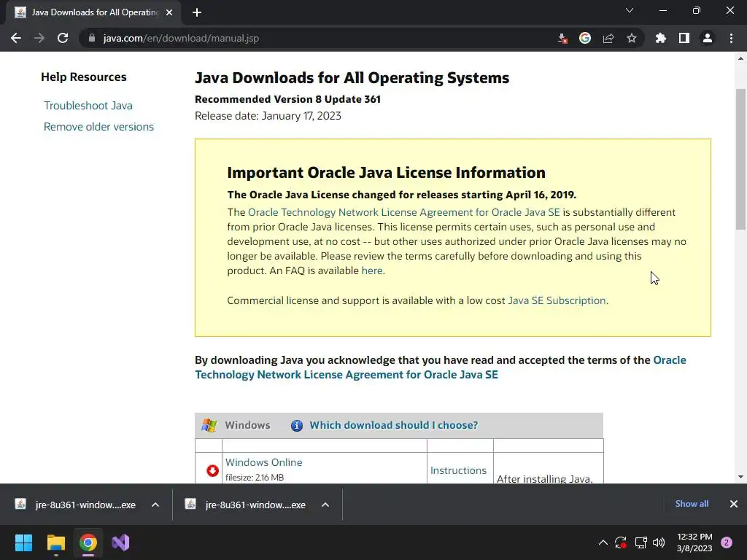The image size is (747, 560).
Task: Open Remove older versions link
Action: click(98, 127)
